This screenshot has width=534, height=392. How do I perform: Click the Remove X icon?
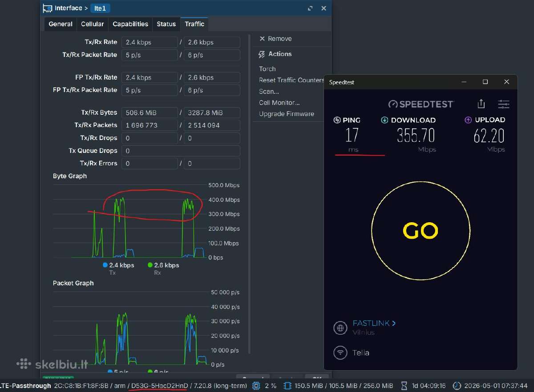[x=262, y=39]
